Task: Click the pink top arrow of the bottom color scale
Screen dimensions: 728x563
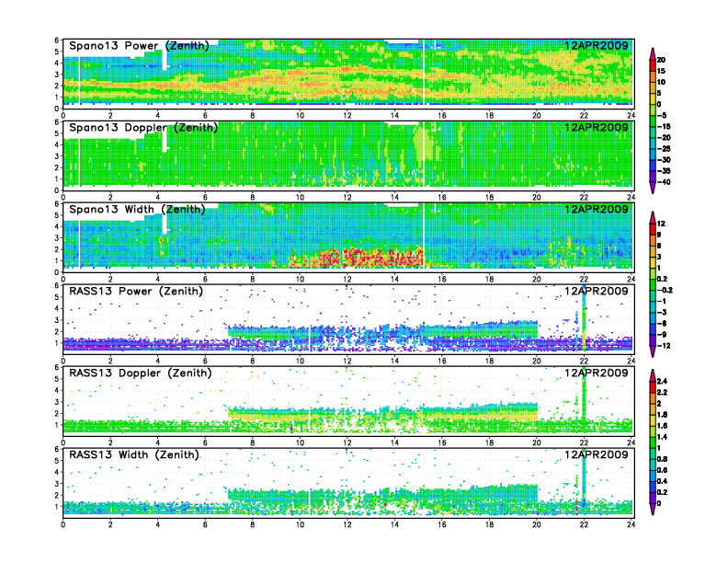Action: coord(653,375)
